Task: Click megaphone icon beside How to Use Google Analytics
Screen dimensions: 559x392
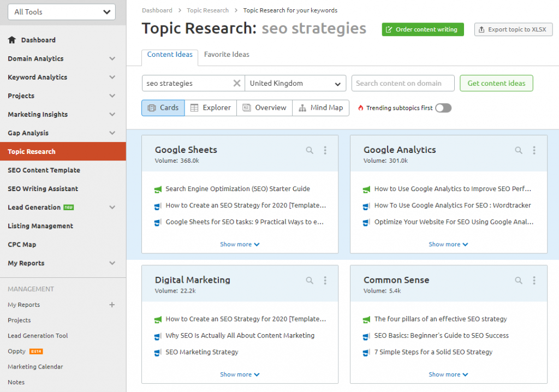Action: (366, 189)
